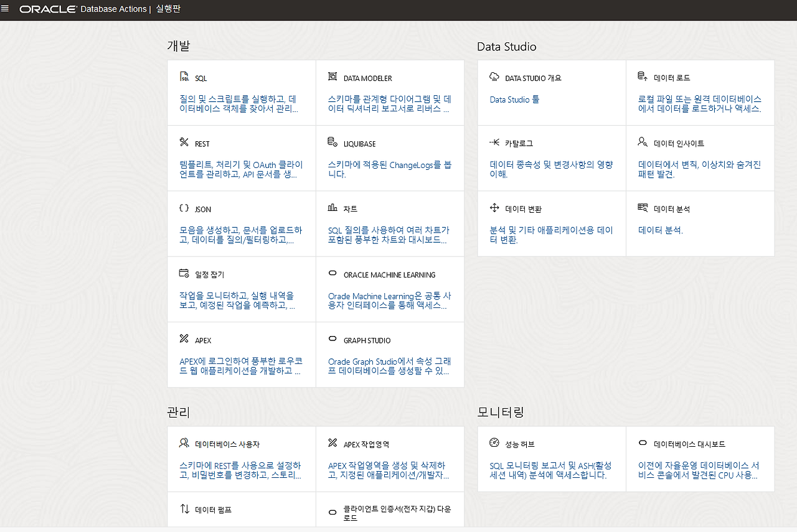
Task: Click the 성능 허브 gauge icon
Action: click(x=494, y=443)
